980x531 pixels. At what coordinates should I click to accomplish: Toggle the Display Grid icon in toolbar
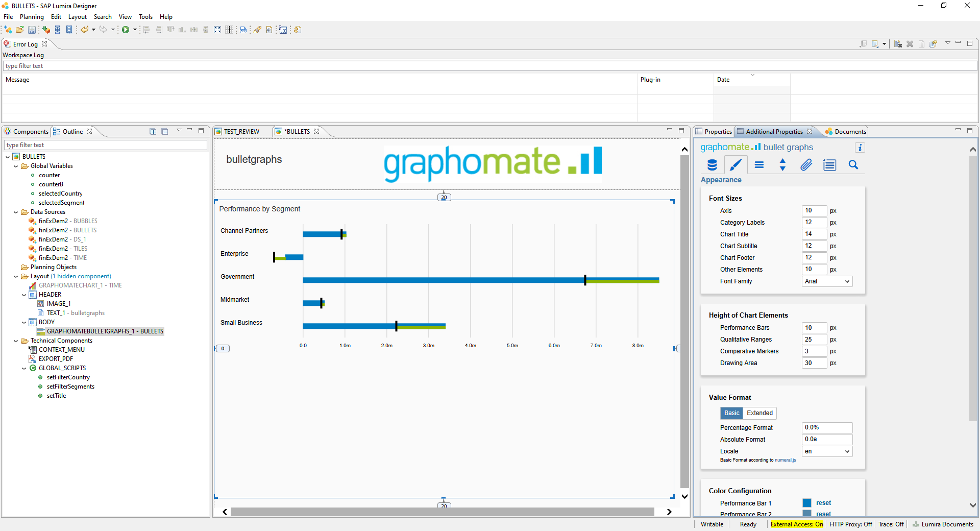[x=229, y=30]
